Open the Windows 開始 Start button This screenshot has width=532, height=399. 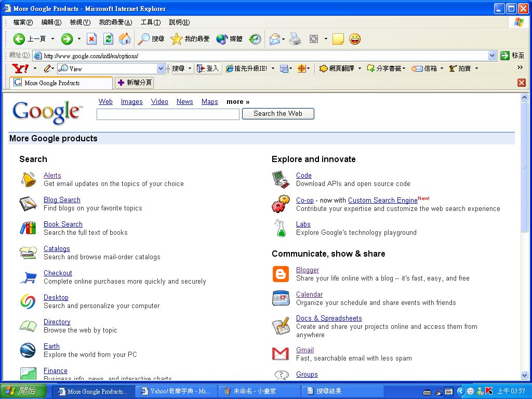pos(23,391)
